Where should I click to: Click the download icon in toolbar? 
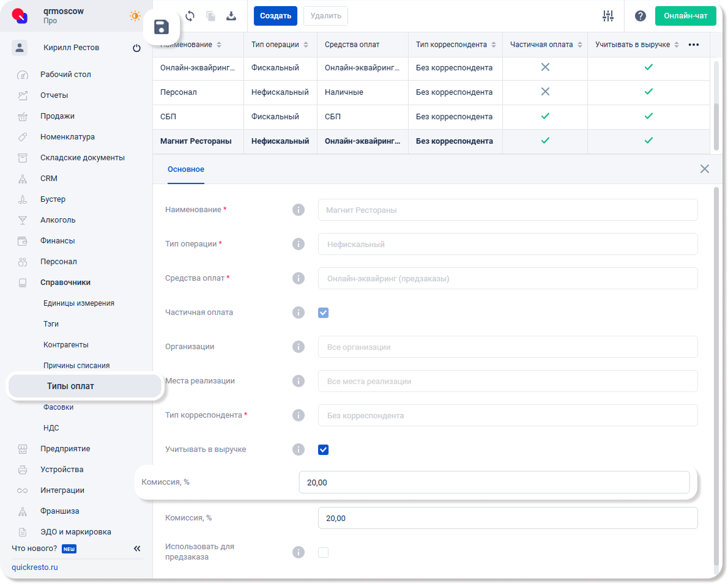click(231, 16)
